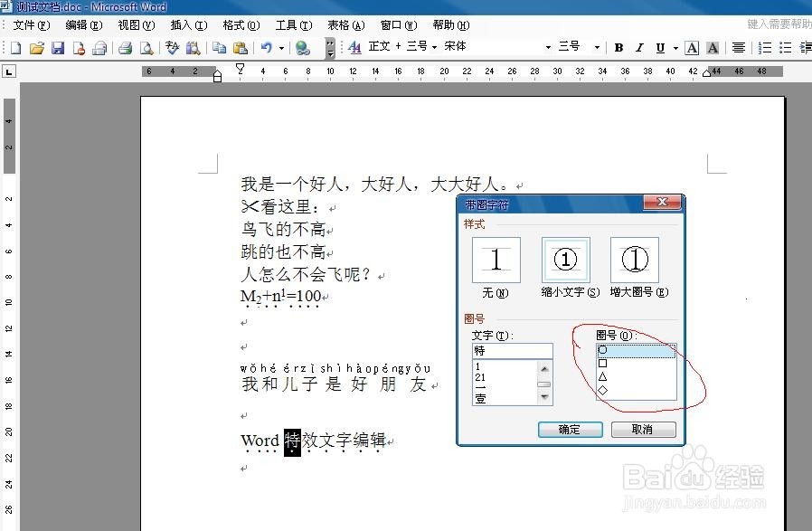The height and width of the screenshot is (531, 812).
Task: Open the 插入 menu
Action: (x=186, y=24)
